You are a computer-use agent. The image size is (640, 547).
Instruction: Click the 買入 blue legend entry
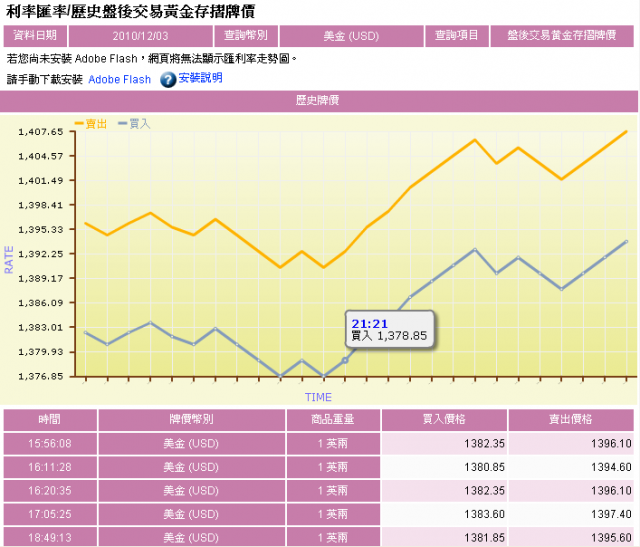134,124
